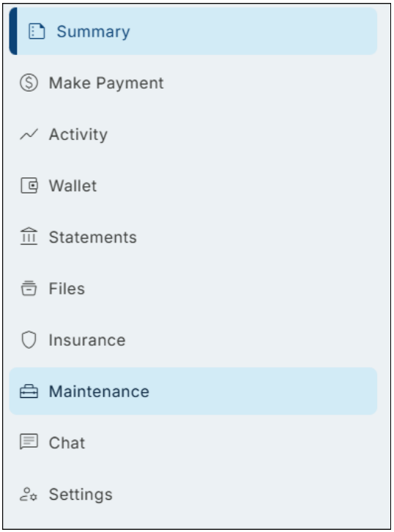Select Activity in the sidebar

click(193, 134)
